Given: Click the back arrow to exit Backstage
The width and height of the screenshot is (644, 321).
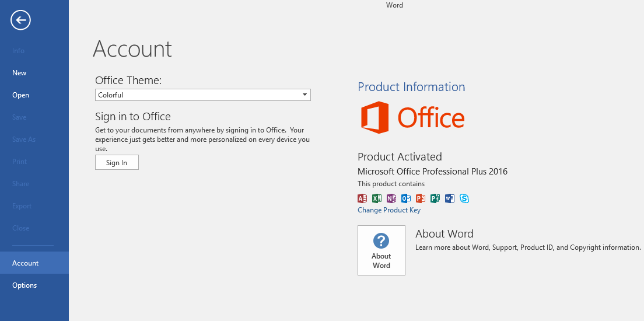Looking at the screenshot, I should tap(20, 20).
